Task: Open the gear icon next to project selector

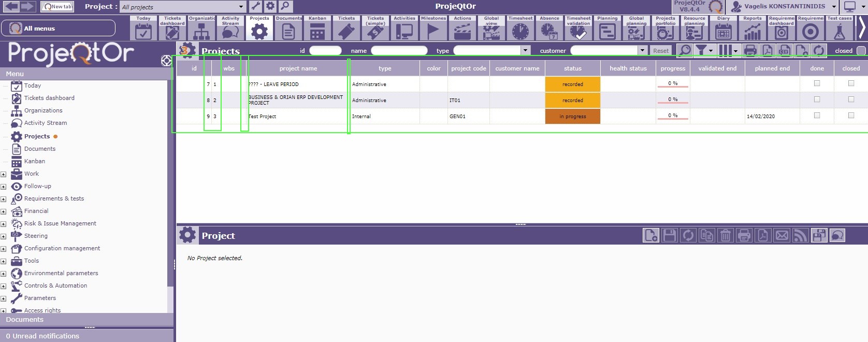Action: (270, 6)
